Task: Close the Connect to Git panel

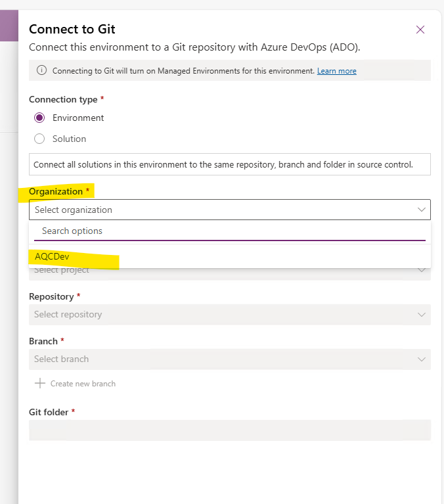Action: (420, 30)
